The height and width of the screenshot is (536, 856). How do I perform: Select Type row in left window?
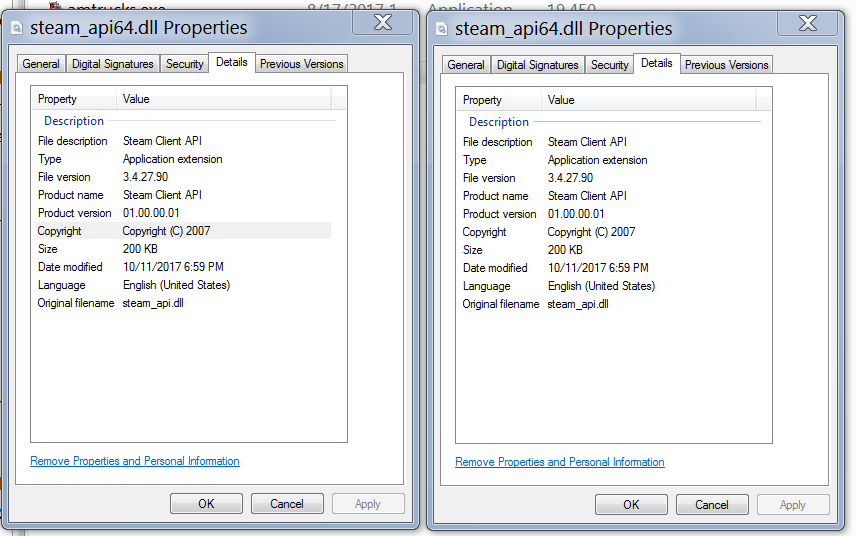click(183, 159)
